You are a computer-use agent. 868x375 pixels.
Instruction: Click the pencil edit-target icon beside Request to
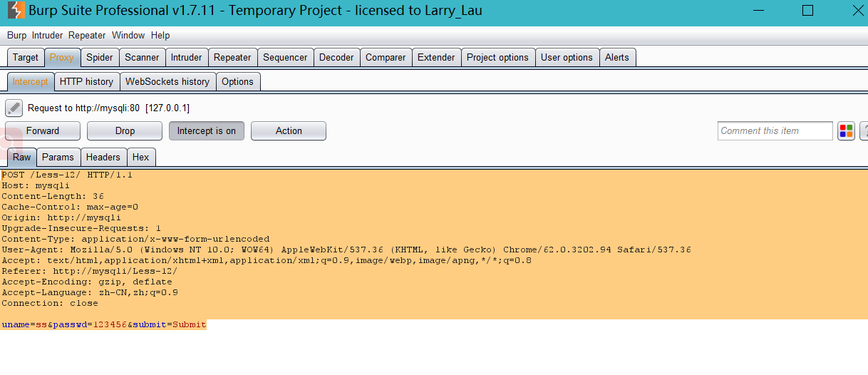[x=14, y=108]
